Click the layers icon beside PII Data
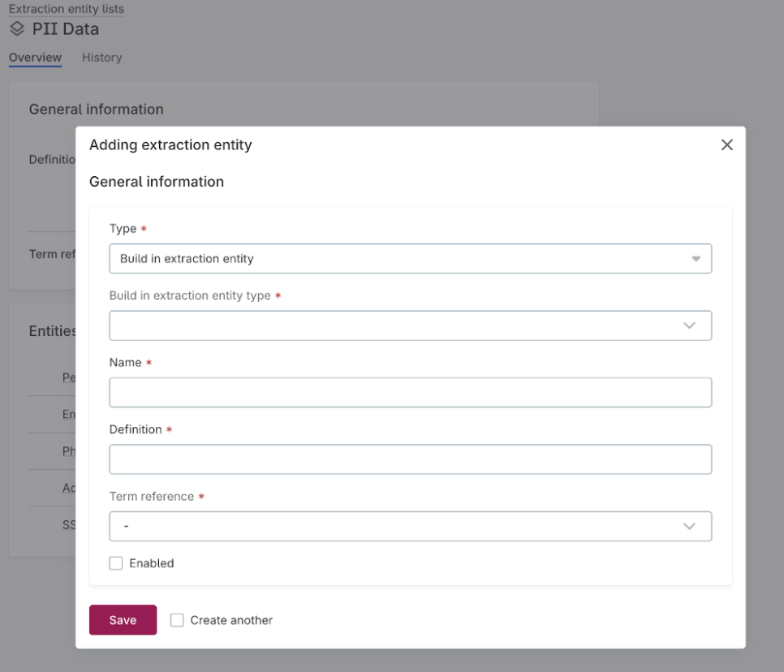The height and width of the screenshot is (672, 784). 17,29
